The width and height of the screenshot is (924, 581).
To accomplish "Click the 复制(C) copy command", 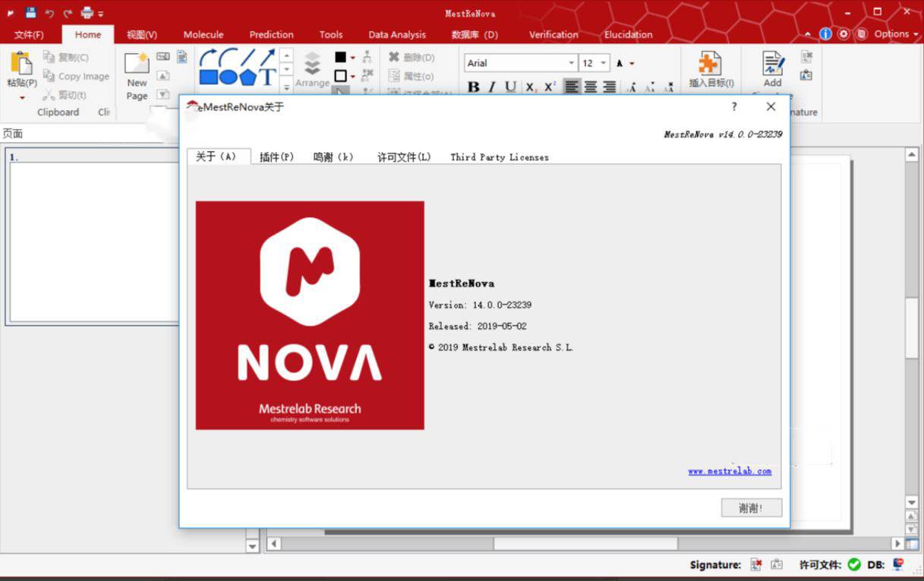I will point(66,57).
